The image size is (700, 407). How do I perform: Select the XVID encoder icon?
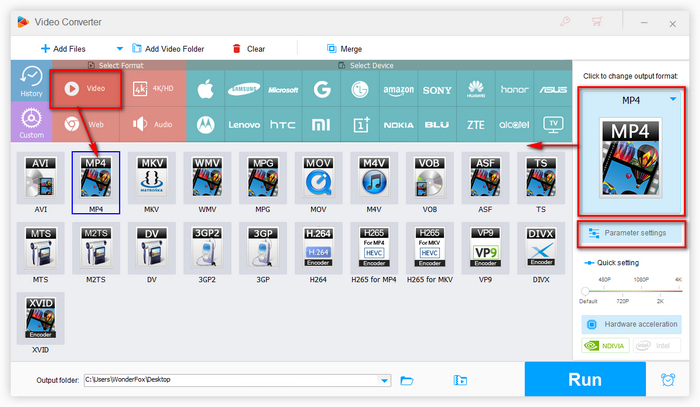click(x=40, y=318)
